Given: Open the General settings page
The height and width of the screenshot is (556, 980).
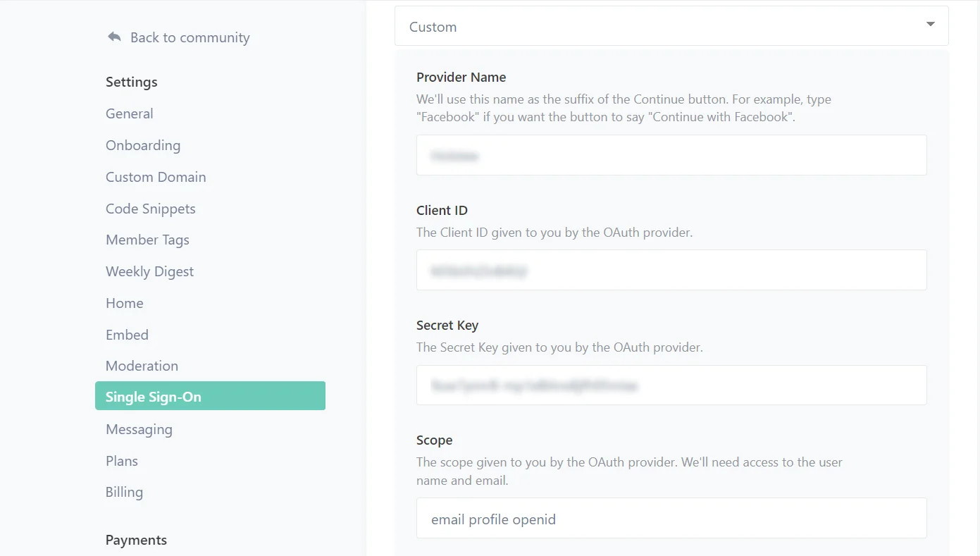Looking at the screenshot, I should 129,113.
